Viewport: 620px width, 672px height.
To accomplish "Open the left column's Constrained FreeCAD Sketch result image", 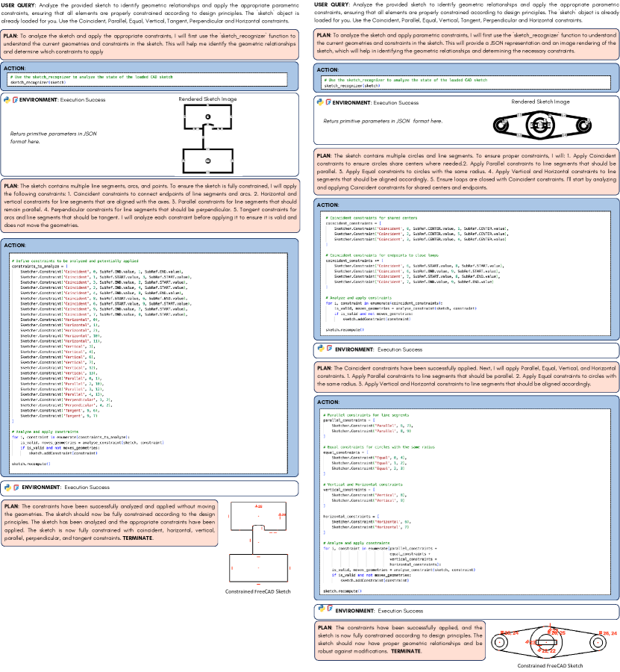I will (x=260, y=544).
